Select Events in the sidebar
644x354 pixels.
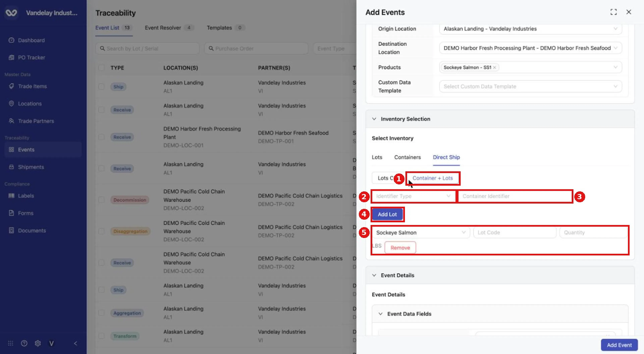point(43,149)
